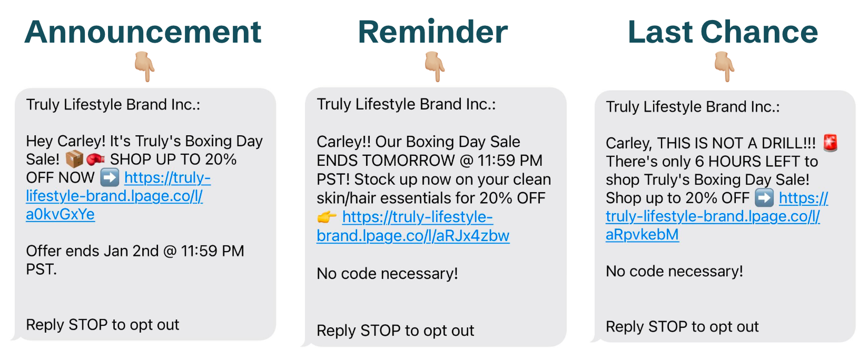Click the yellow pointing-right hand emoji

(327, 217)
